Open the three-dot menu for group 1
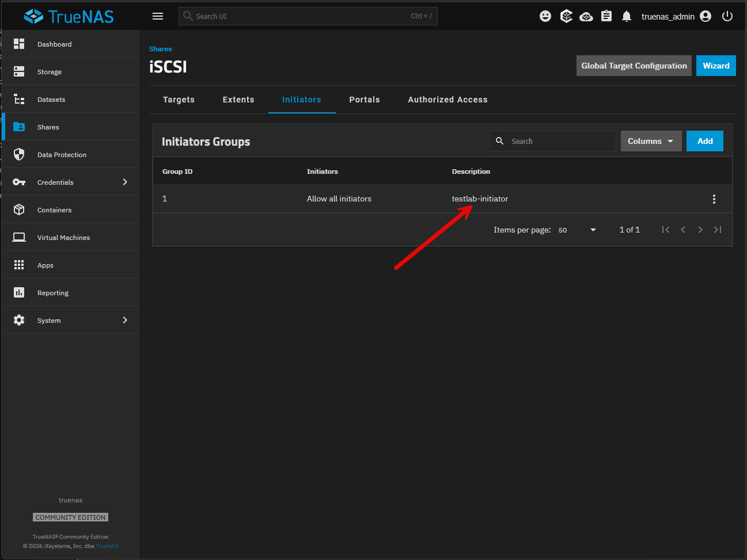This screenshot has height=560, width=747. pyautogui.click(x=714, y=199)
